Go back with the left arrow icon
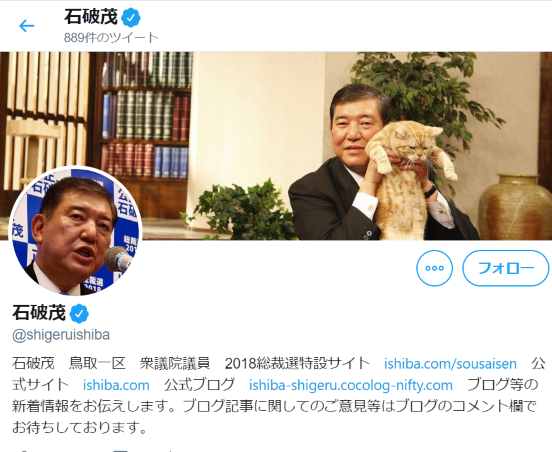This screenshot has width=552, height=452. (27, 26)
